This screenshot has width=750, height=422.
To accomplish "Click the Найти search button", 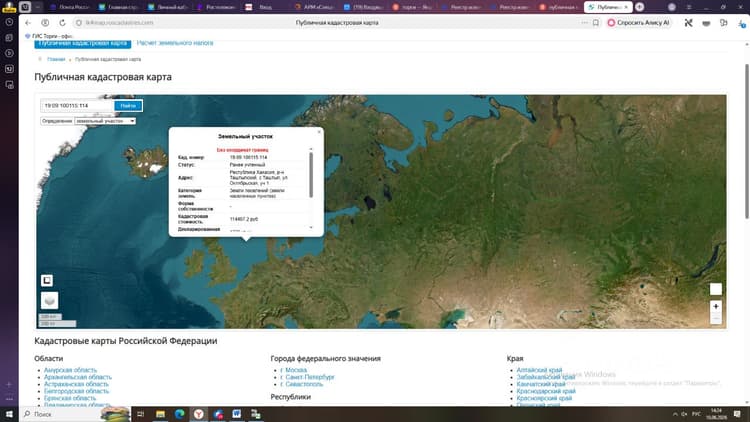I will pyautogui.click(x=128, y=105).
